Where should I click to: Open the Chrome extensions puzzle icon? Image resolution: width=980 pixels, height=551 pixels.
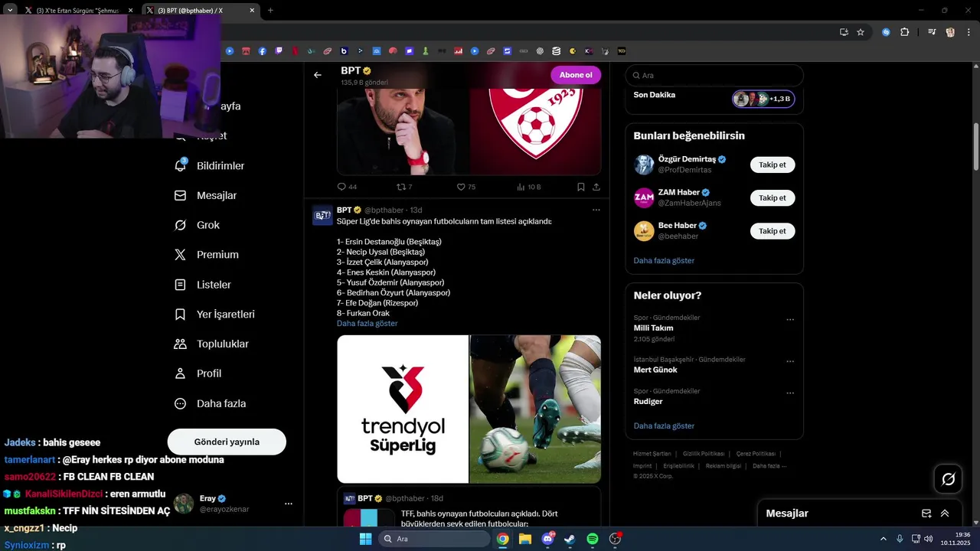(x=904, y=32)
